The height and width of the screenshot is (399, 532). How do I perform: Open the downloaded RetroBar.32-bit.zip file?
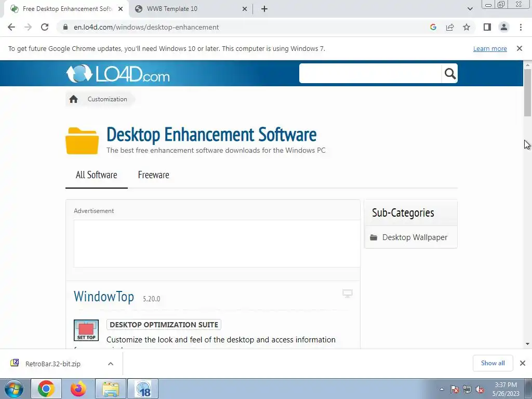[x=52, y=364]
